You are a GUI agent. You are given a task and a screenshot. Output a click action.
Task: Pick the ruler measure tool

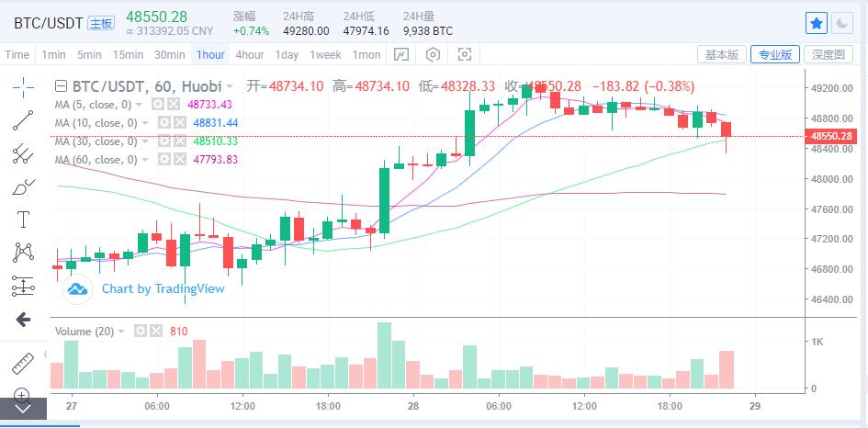click(23, 364)
